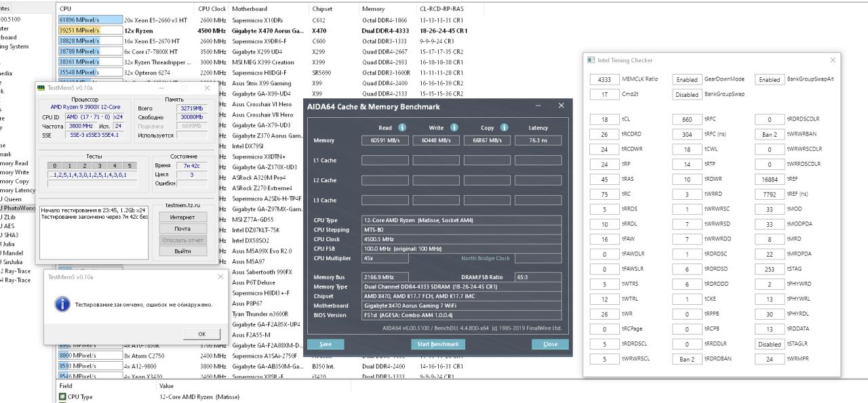The image size is (868, 403).
Task: Click the info icon next to Write
Action: coord(454,127)
